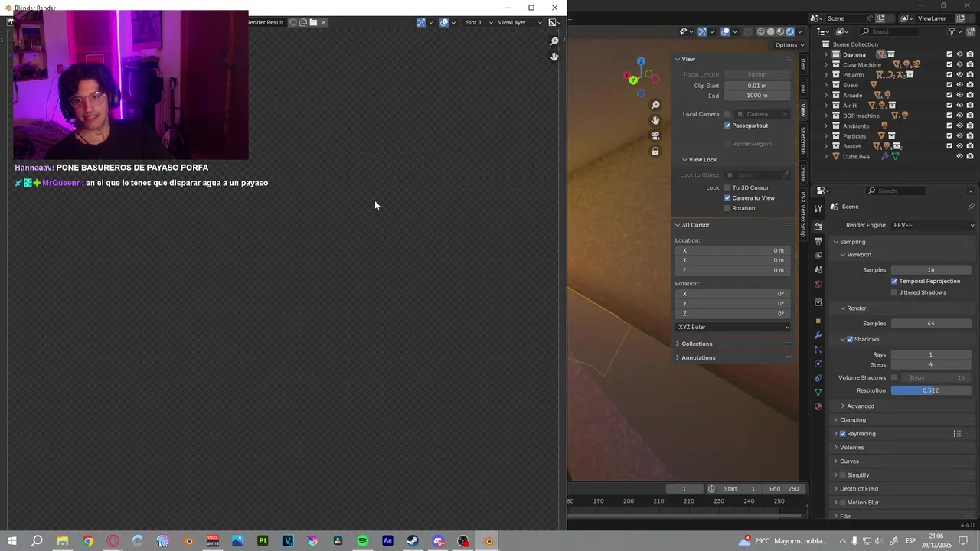Open Steam from the taskbar
The width and height of the screenshot is (980, 551).
pyautogui.click(x=413, y=541)
